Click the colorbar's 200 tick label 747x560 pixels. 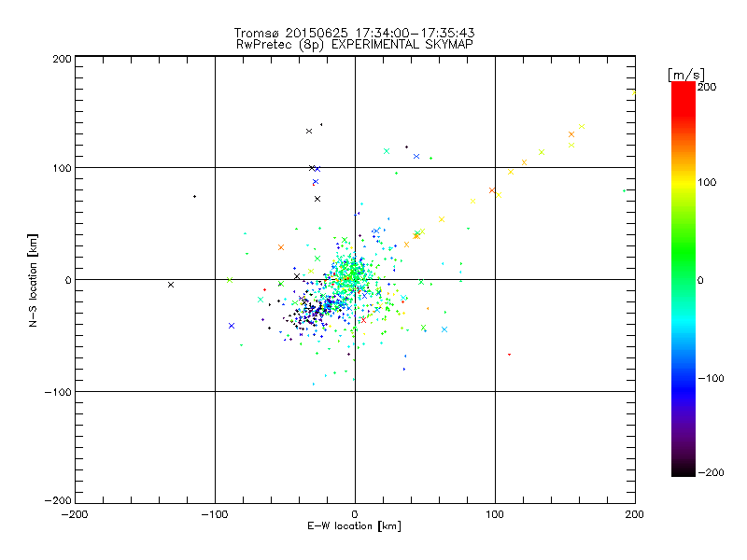tap(707, 87)
